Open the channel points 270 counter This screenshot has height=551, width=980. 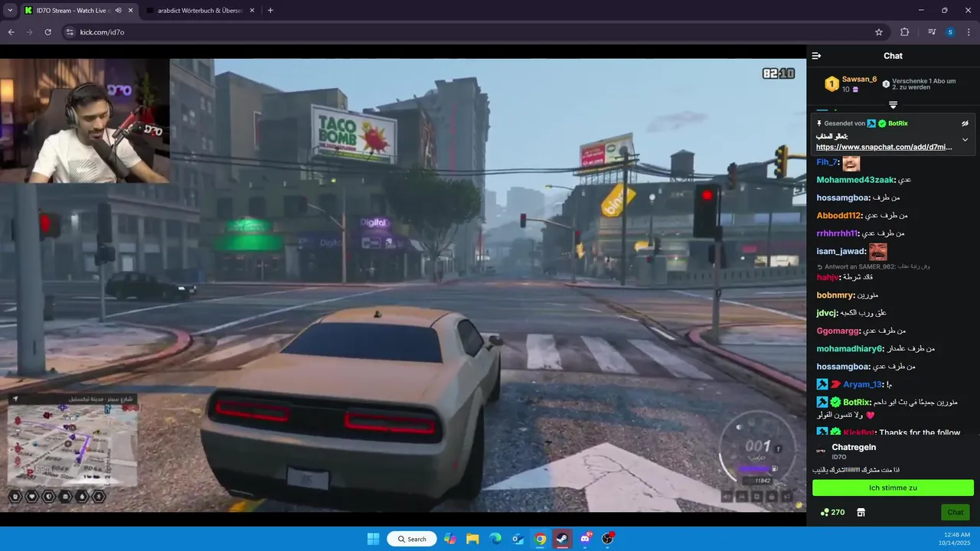832,512
